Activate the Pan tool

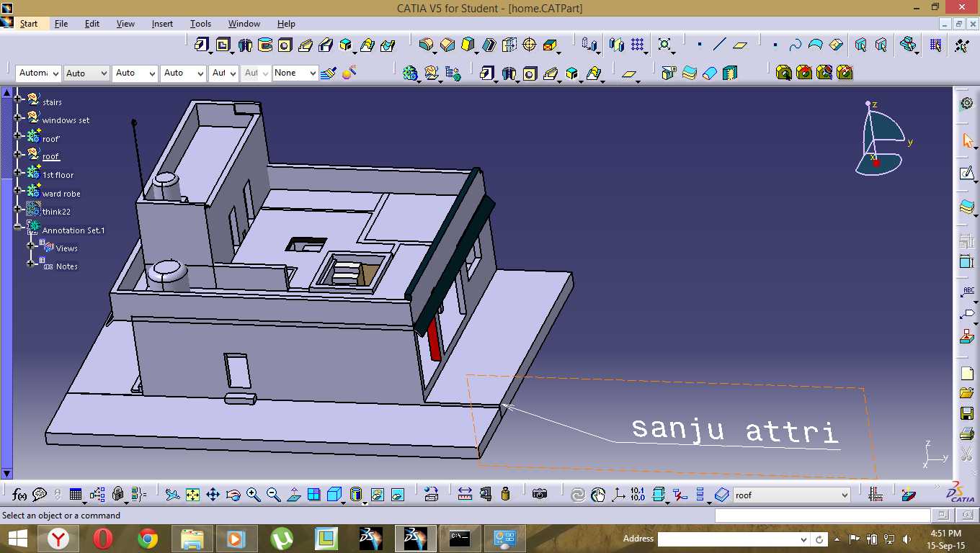point(213,495)
